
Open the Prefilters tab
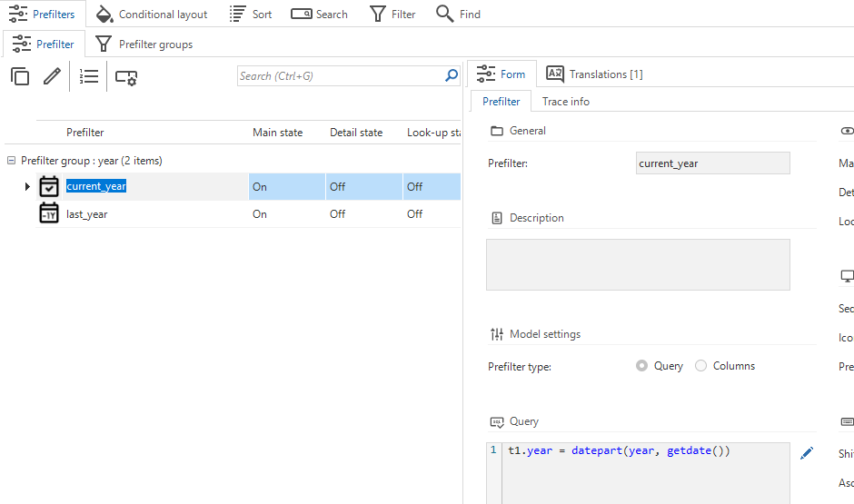point(42,15)
